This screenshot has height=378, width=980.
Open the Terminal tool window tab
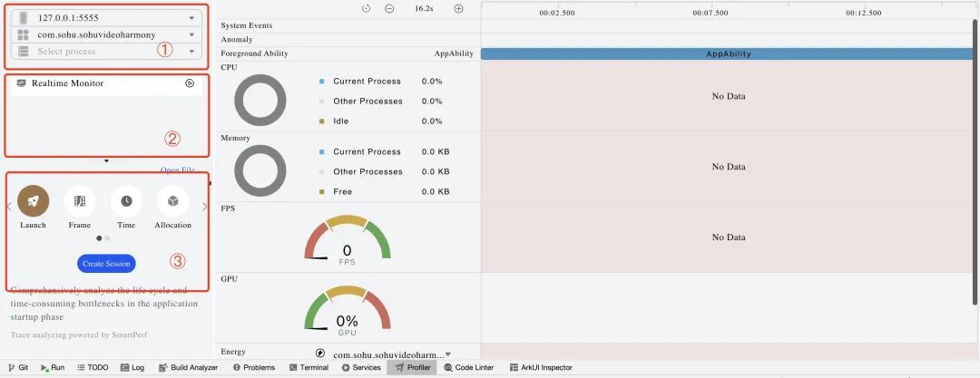point(309,367)
